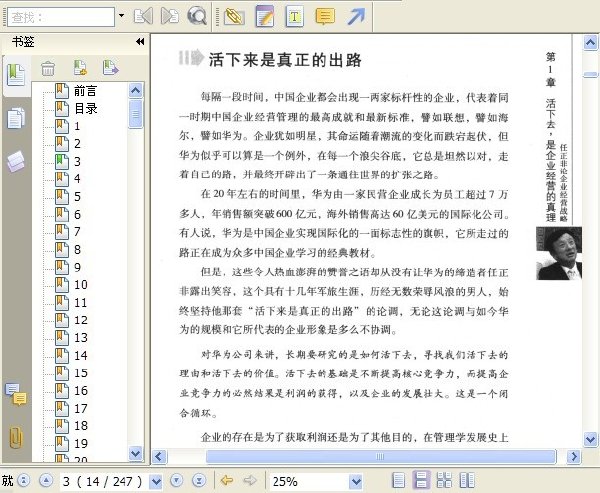Image resolution: width=600 pixels, height=493 pixels.
Task: Click the find previous icon
Action: point(143,16)
